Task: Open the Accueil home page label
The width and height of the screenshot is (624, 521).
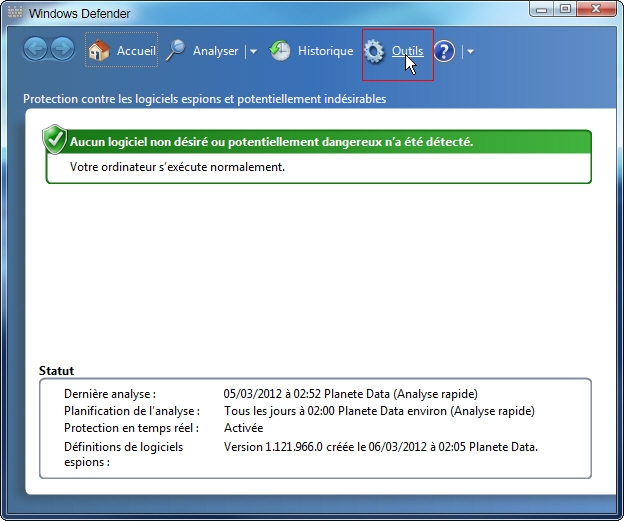Action: (136, 51)
